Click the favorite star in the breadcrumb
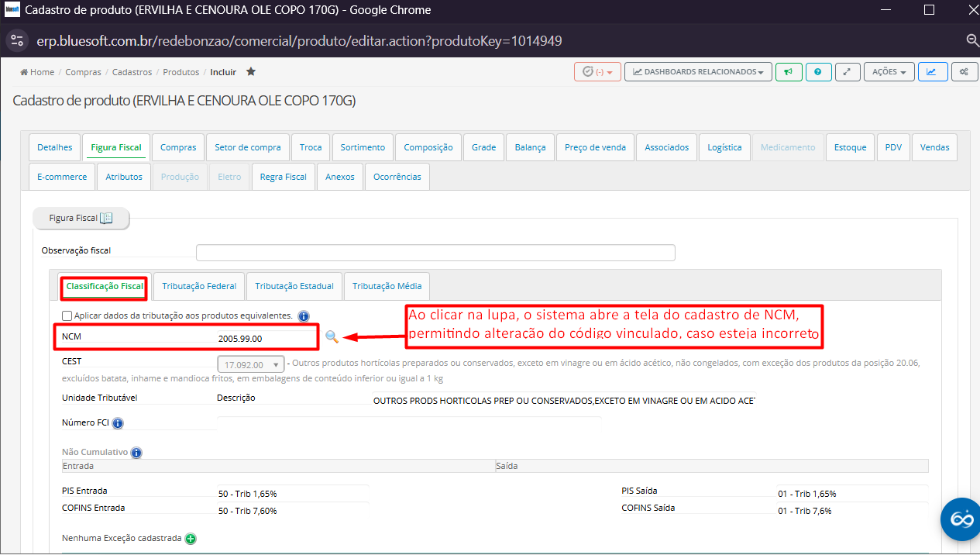980x555 pixels. 250,71
